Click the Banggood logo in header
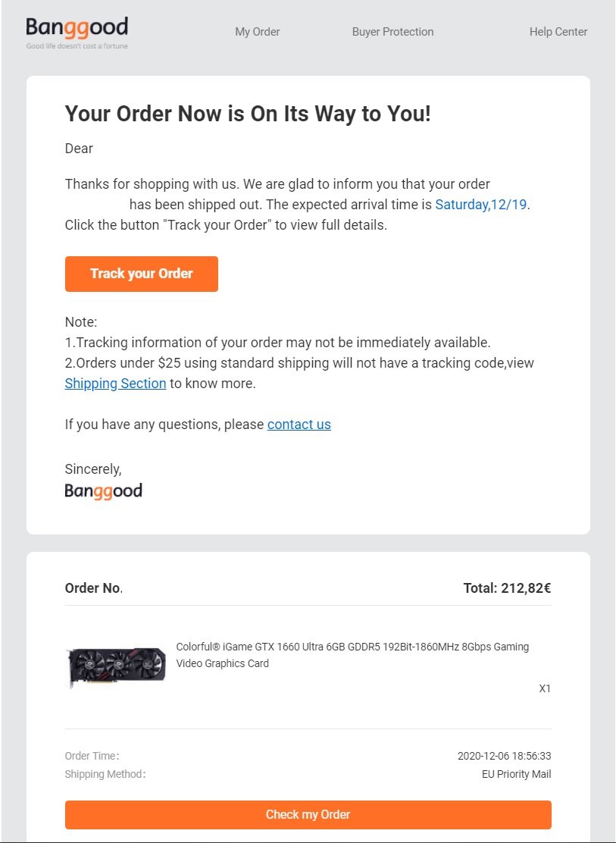The height and width of the screenshot is (843, 616). 77,28
